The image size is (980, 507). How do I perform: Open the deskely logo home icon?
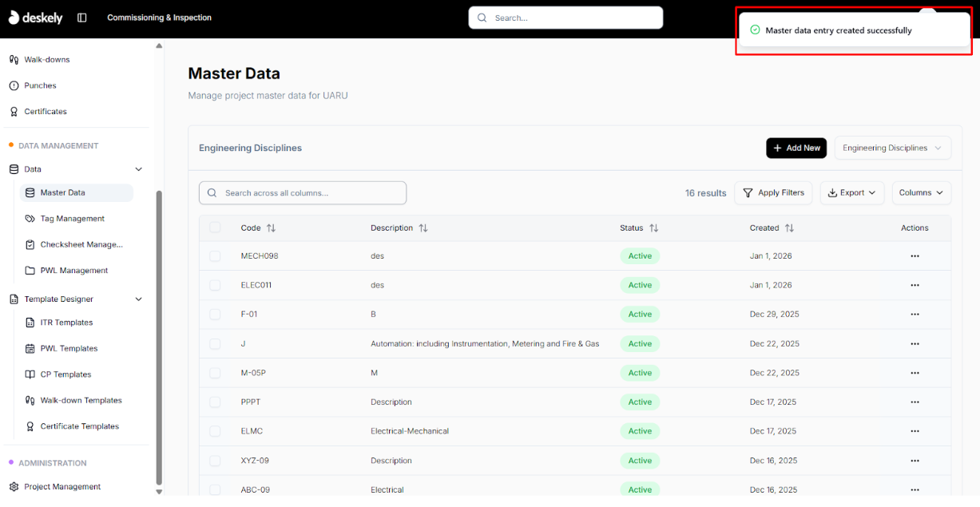tap(14, 18)
